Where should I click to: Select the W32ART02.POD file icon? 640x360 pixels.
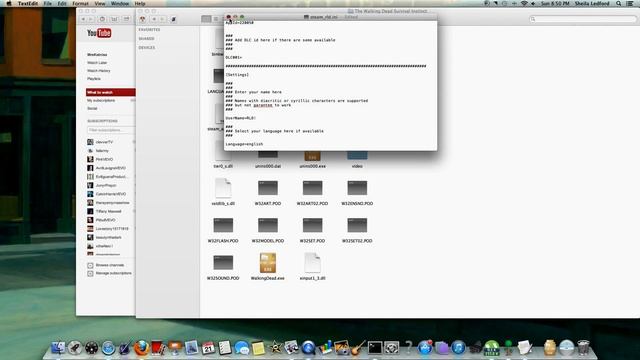(x=312, y=188)
